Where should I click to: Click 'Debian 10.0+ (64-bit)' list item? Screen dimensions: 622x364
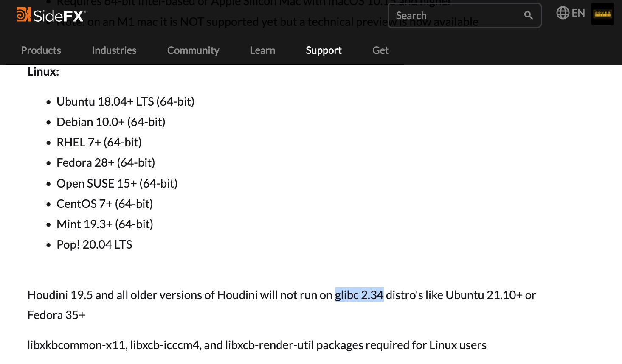pos(111,122)
